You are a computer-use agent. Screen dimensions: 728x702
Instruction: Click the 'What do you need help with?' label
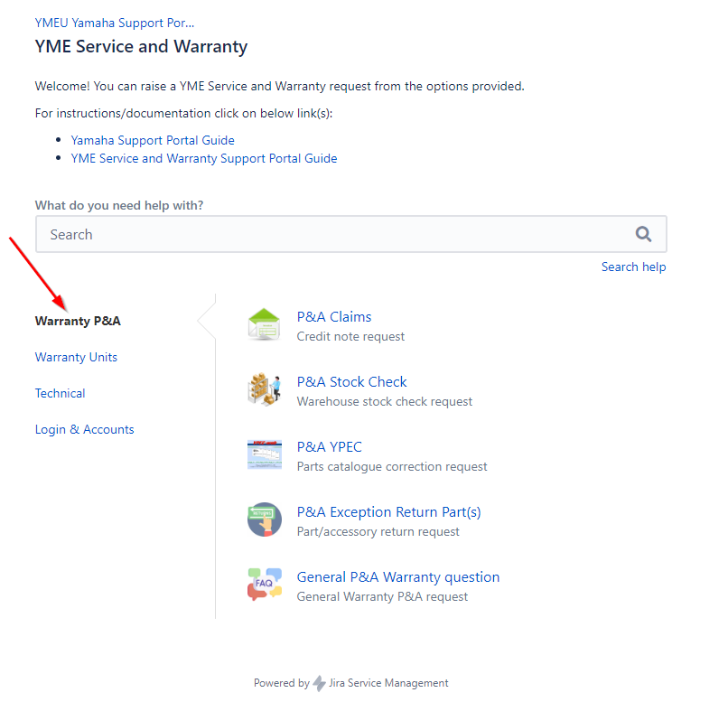pyautogui.click(x=119, y=205)
